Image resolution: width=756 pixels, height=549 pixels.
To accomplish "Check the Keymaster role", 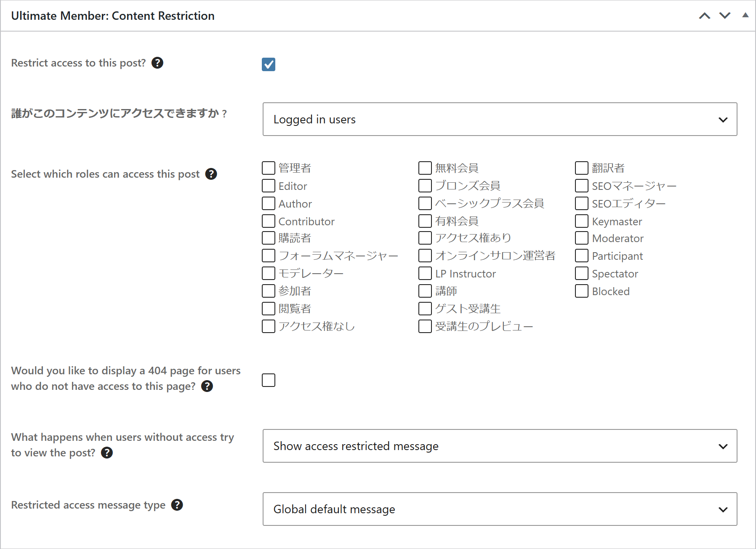I will point(582,221).
